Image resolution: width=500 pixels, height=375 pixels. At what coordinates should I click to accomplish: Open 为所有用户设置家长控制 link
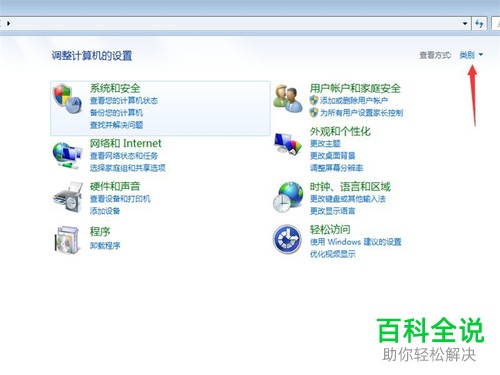tap(361, 113)
